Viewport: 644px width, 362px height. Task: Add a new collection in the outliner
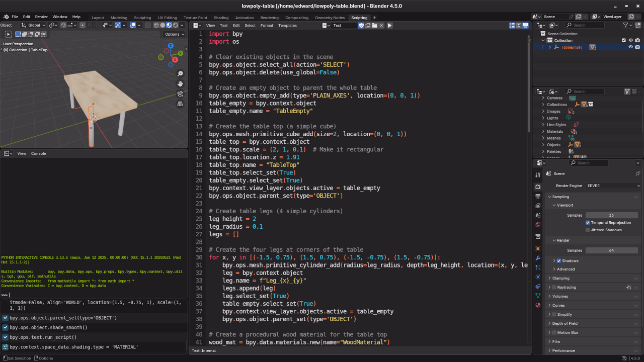point(638,25)
